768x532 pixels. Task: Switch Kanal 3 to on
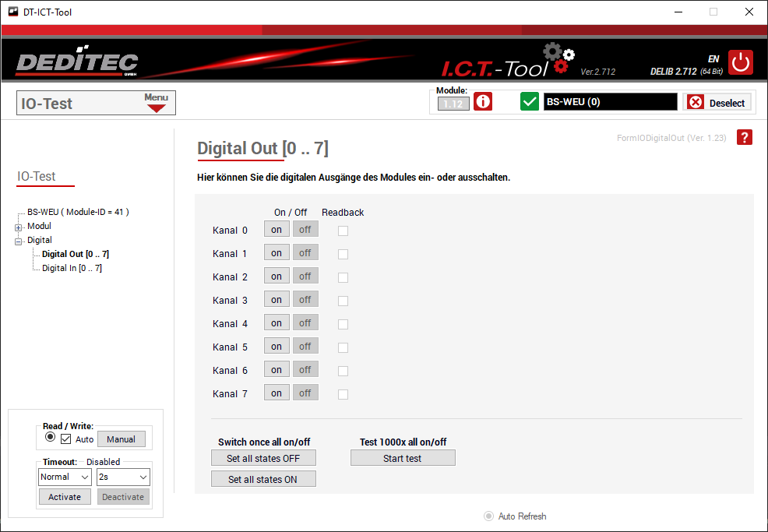tap(277, 300)
